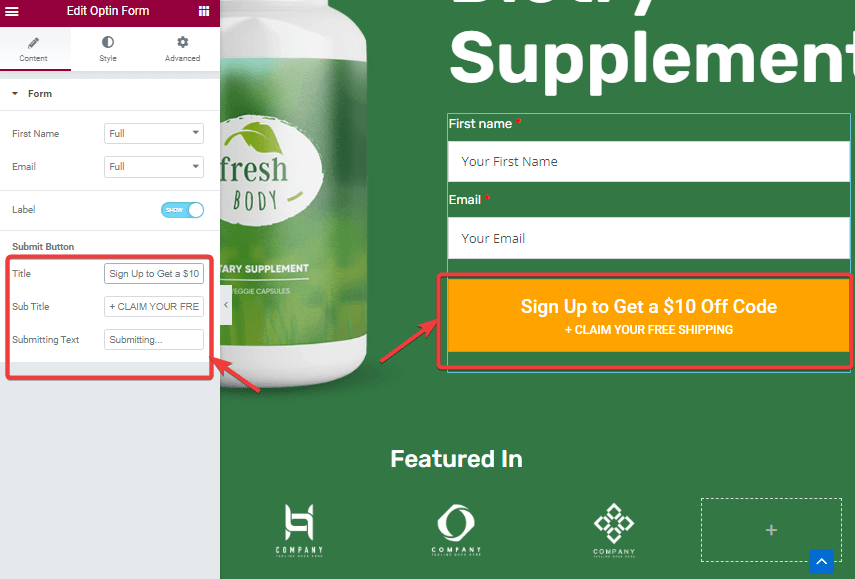Open the First Name width dropdown
This screenshot has height=579, width=855.
(154, 134)
